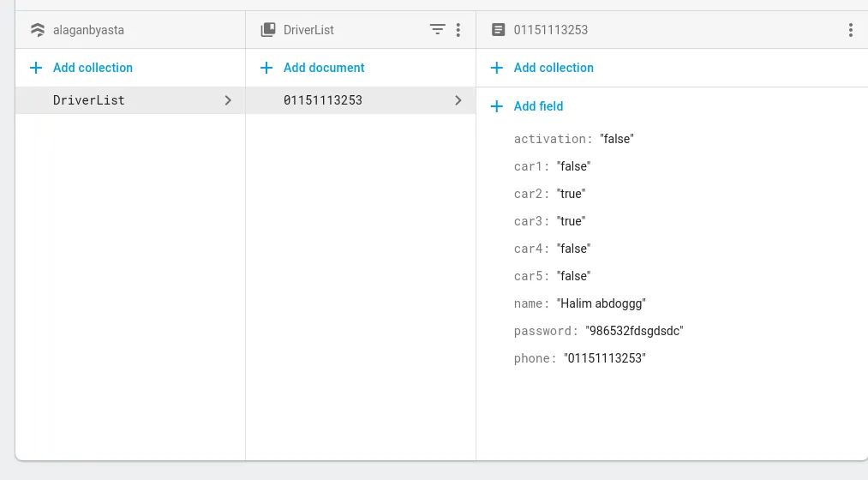Click the activation field value
868x480 pixels.
(x=617, y=139)
